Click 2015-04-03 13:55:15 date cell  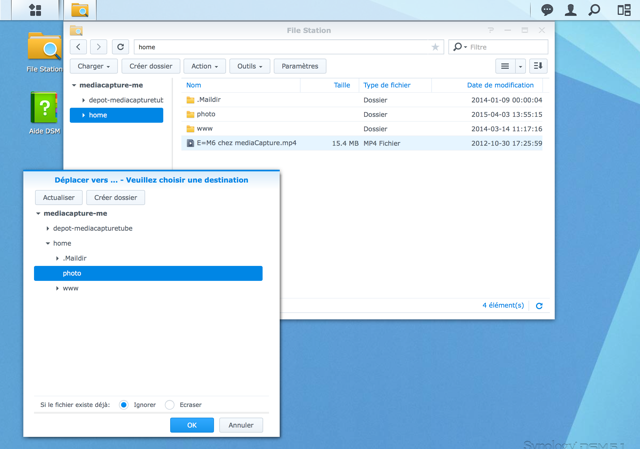coord(507,114)
